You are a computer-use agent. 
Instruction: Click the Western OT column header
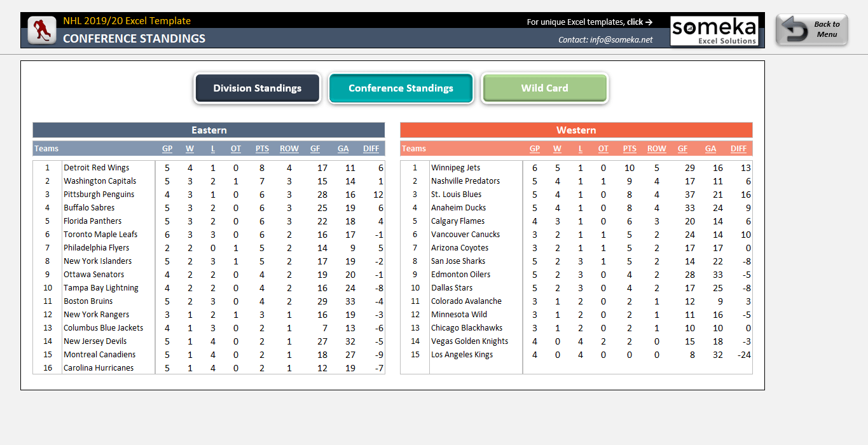click(603, 149)
